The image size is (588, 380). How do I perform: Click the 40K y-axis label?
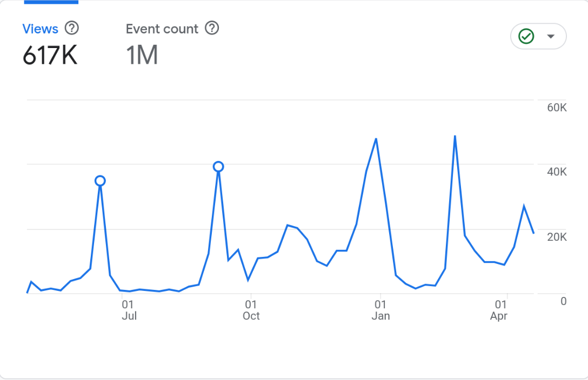(x=557, y=172)
